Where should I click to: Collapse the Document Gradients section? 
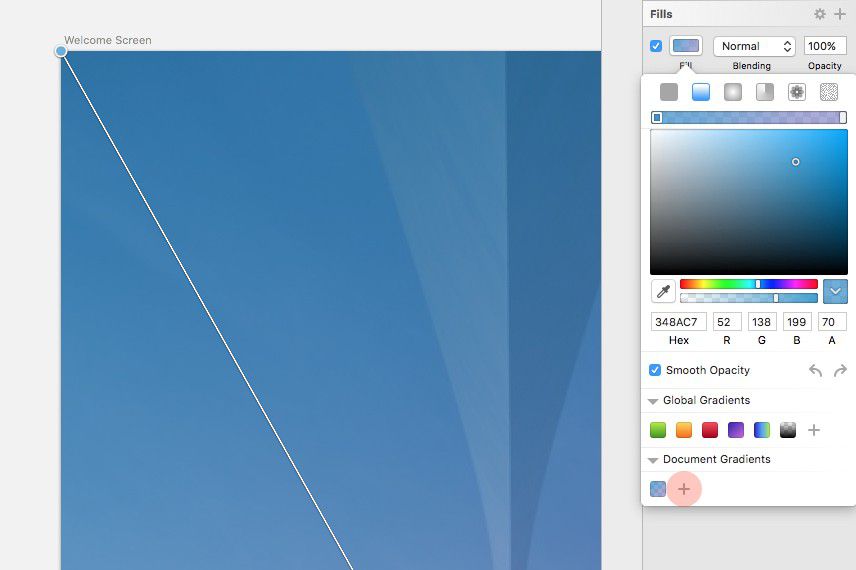coord(653,460)
